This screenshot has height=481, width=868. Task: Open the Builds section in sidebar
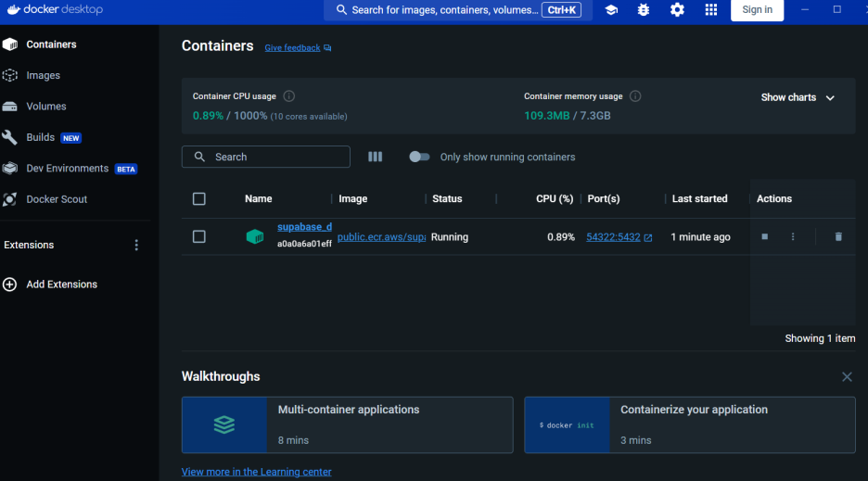click(41, 137)
